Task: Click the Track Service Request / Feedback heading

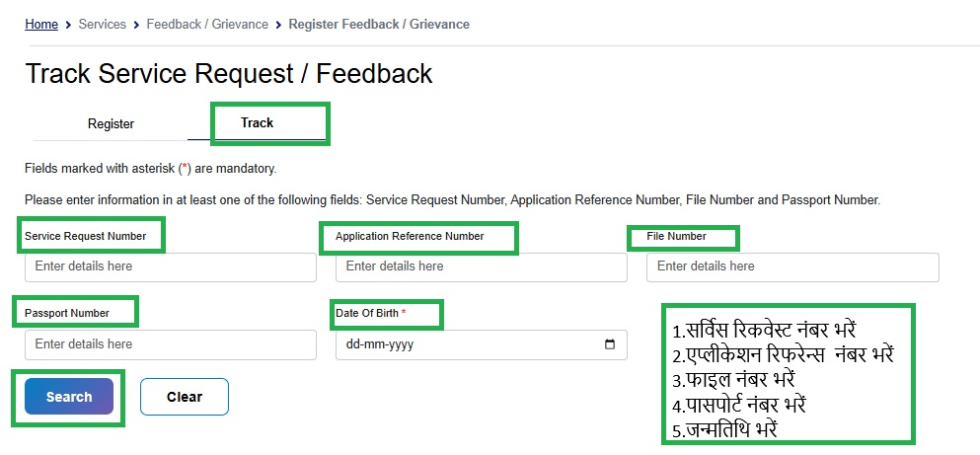Action: (x=229, y=74)
